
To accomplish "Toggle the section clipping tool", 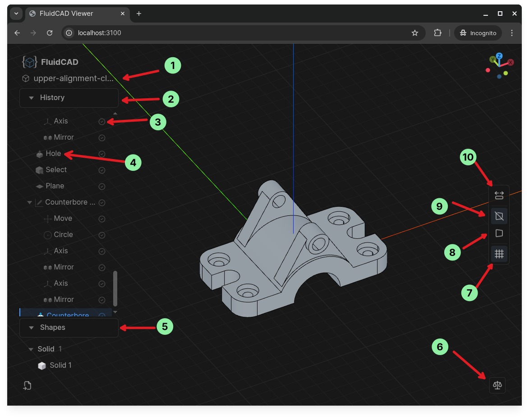I will coord(499,216).
